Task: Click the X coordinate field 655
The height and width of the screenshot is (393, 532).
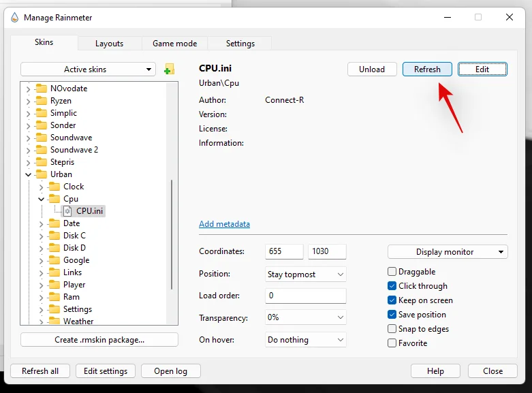Action: point(284,251)
